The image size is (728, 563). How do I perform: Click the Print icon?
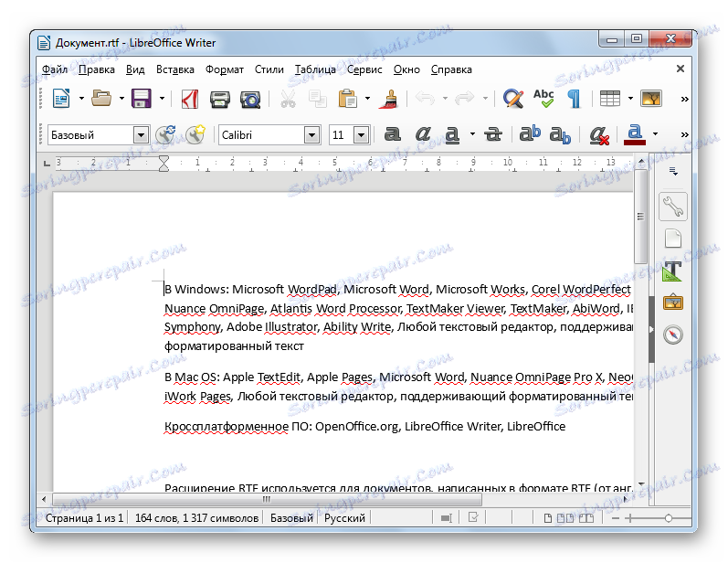click(x=219, y=100)
